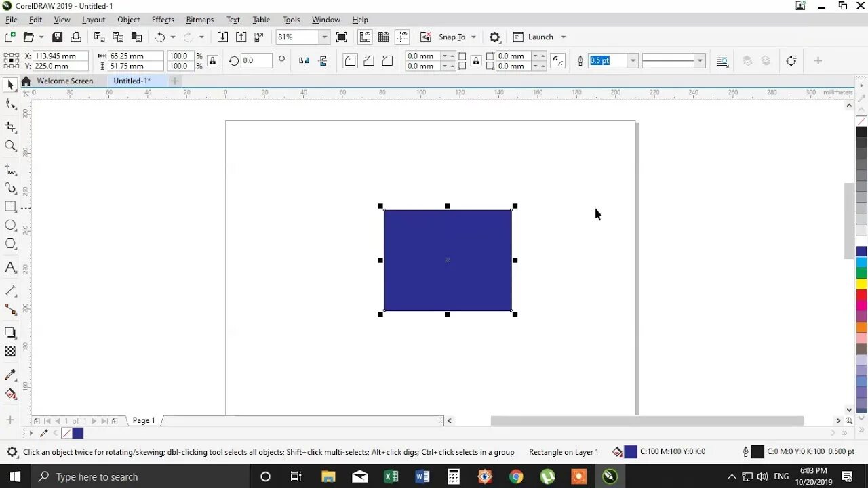Open the zoom level dropdown
The height and width of the screenshot is (488, 868).
[x=325, y=37]
